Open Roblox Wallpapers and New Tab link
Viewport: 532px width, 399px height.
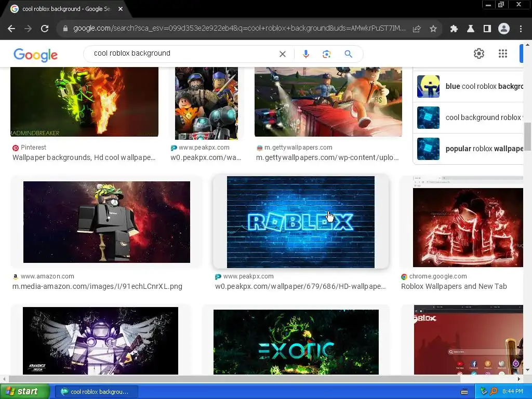(454, 286)
